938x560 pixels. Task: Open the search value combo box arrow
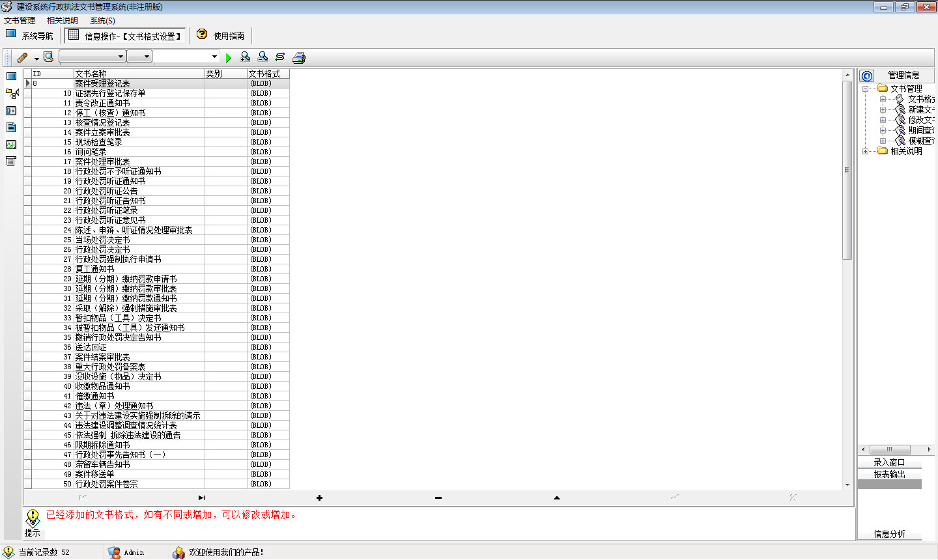point(214,57)
